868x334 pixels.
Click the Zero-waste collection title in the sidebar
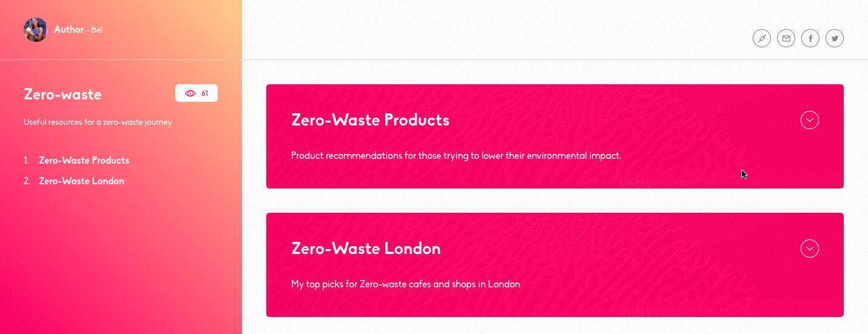click(62, 95)
